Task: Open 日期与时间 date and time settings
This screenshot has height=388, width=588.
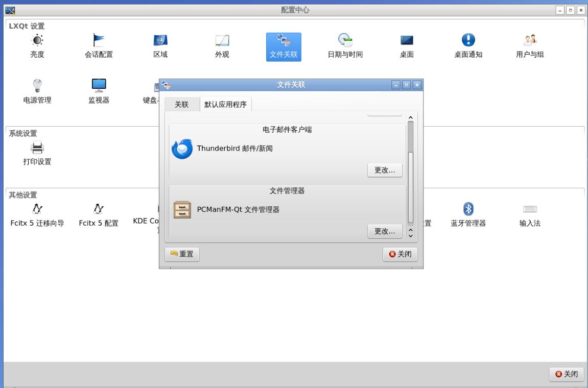Action: point(345,46)
